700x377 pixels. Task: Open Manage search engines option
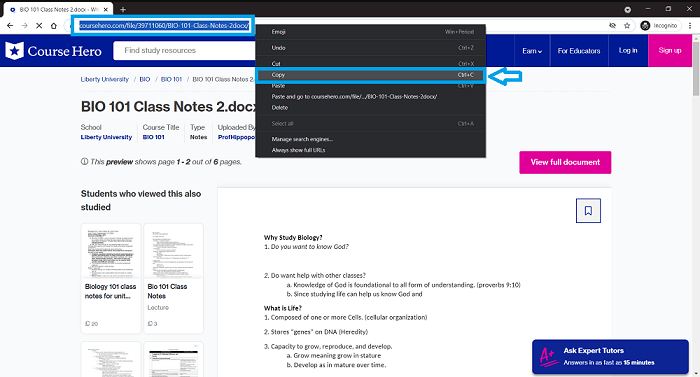pyautogui.click(x=370, y=139)
